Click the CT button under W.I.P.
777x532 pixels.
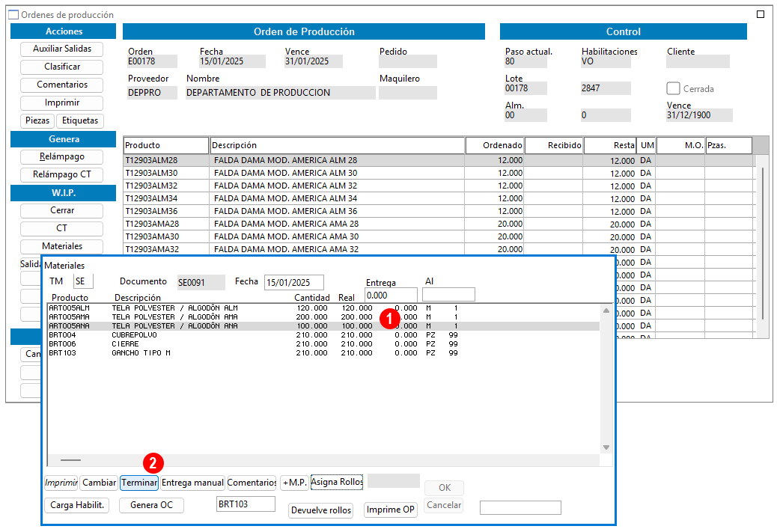pos(62,228)
